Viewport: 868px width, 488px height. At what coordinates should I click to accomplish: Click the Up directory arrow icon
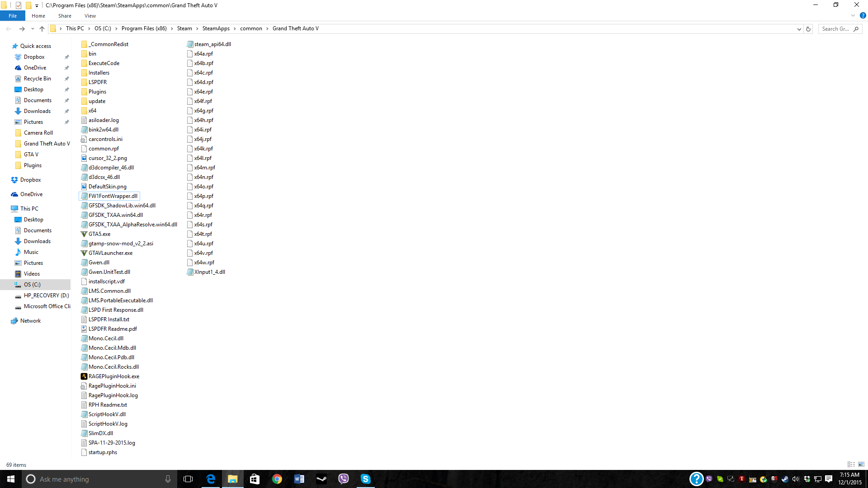[x=42, y=28]
